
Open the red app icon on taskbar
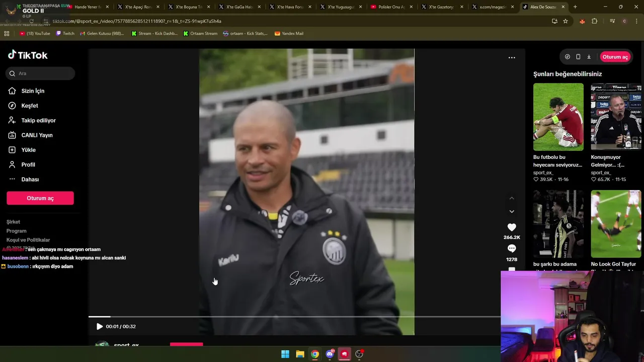(344, 354)
